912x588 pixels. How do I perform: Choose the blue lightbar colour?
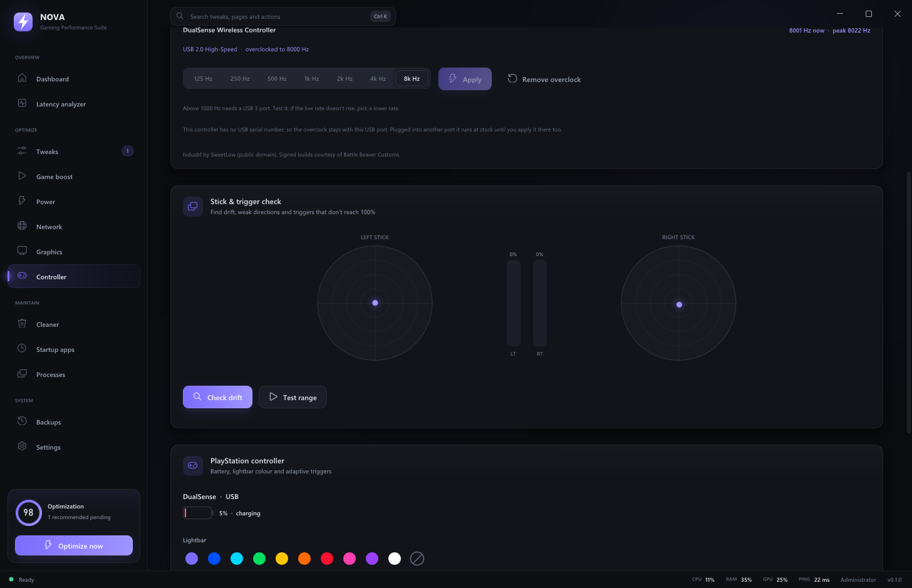pos(214,559)
